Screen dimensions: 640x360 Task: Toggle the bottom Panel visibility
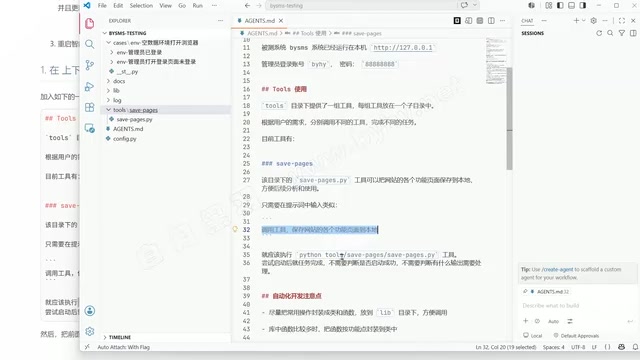[x=571, y=5]
